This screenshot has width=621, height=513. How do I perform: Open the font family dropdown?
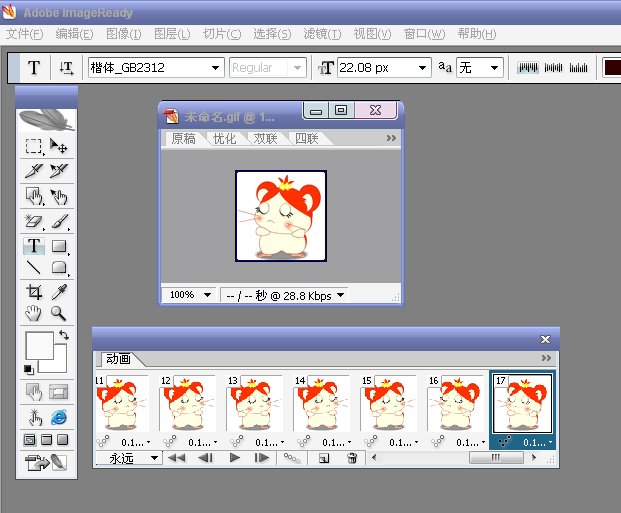pos(215,68)
